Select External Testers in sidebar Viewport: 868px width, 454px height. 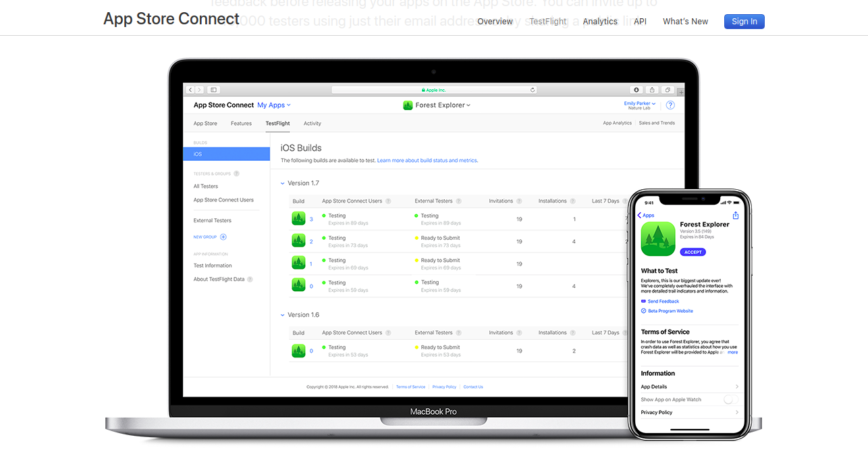(x=212, y=220)
